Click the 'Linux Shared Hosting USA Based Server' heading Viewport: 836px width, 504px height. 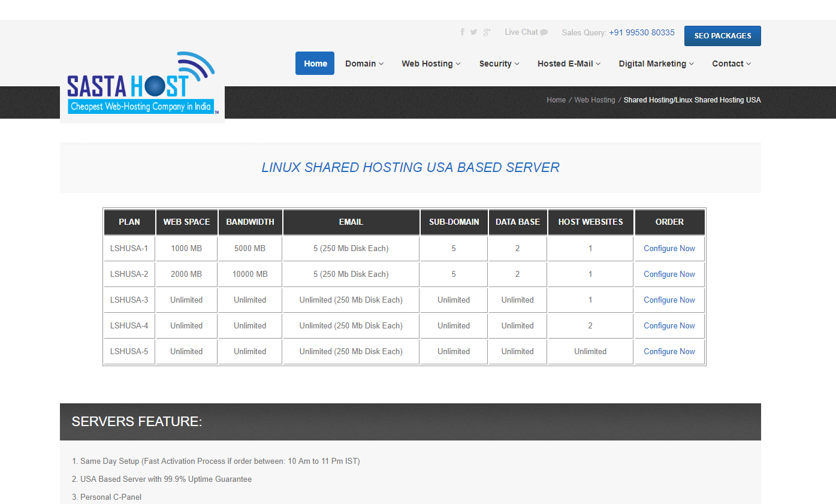pyautogui.click(x=411, y=167)
